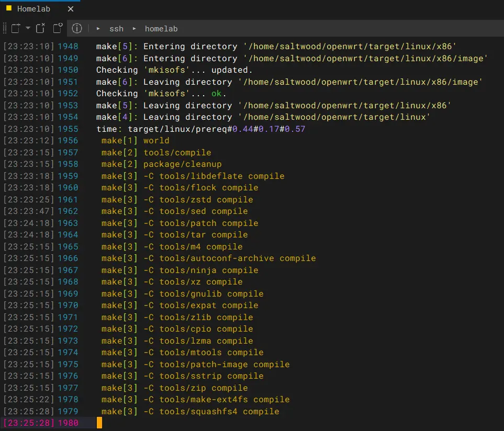Open the dropdown arrow beside new tab
The width and height of the screenshot is (504, 431).
point(28,28)
